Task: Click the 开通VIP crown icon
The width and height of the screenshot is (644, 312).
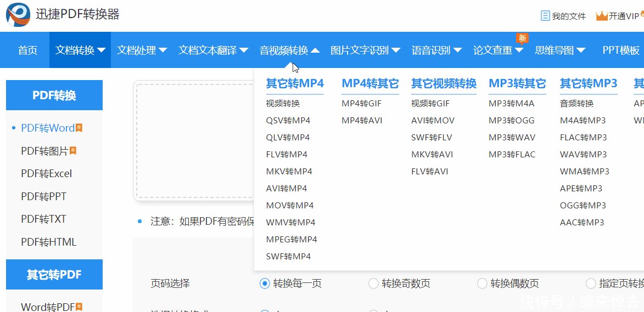Action: tap(601, 16)
